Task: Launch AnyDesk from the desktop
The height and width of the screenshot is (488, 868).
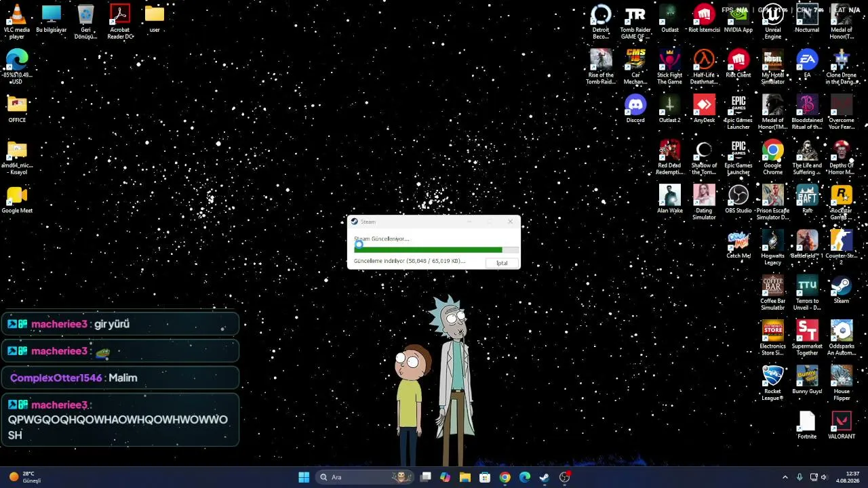Action: coord(704,109)
